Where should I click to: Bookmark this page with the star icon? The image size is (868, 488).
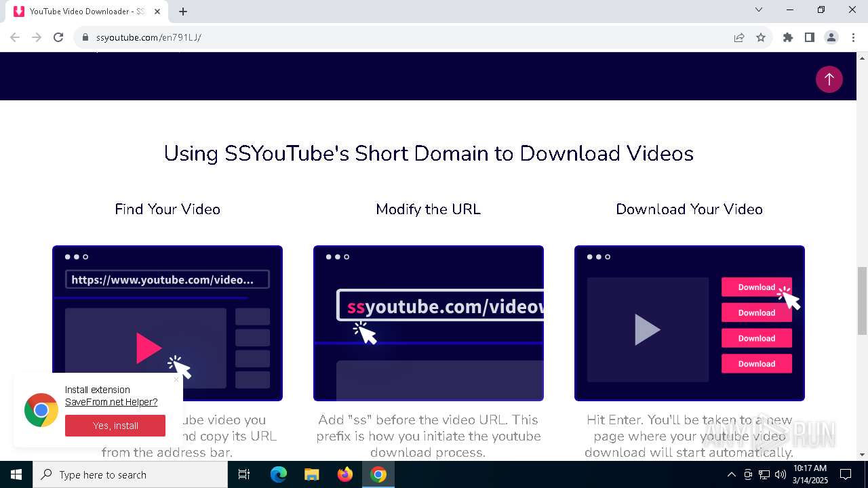tap(761, 37)
